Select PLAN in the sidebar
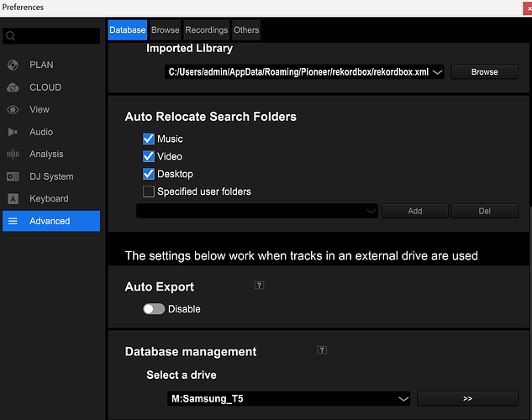Screen dimensions: 532x420 click(x=51, y=65)
